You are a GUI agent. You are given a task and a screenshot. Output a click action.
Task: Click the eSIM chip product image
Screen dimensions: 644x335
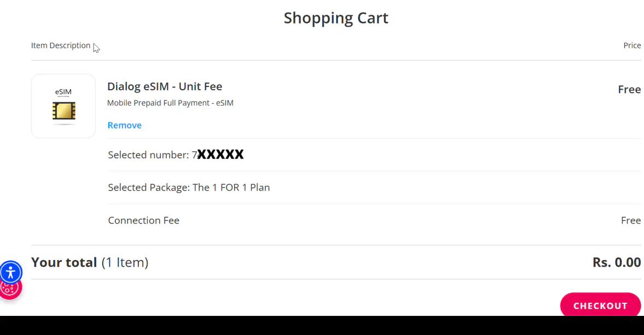tap(63, 106)
